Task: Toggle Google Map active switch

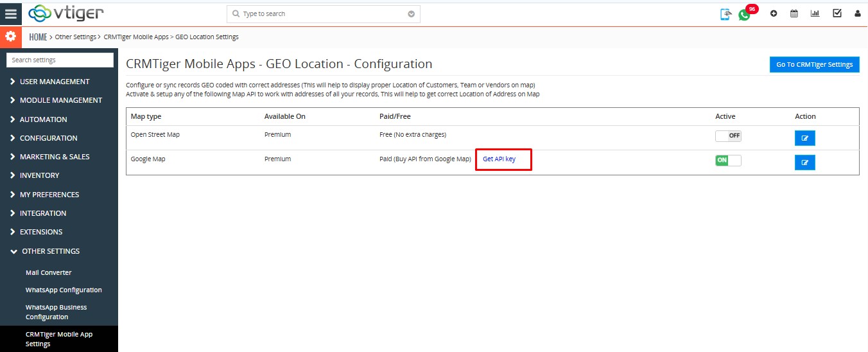Action: (728, 160)
